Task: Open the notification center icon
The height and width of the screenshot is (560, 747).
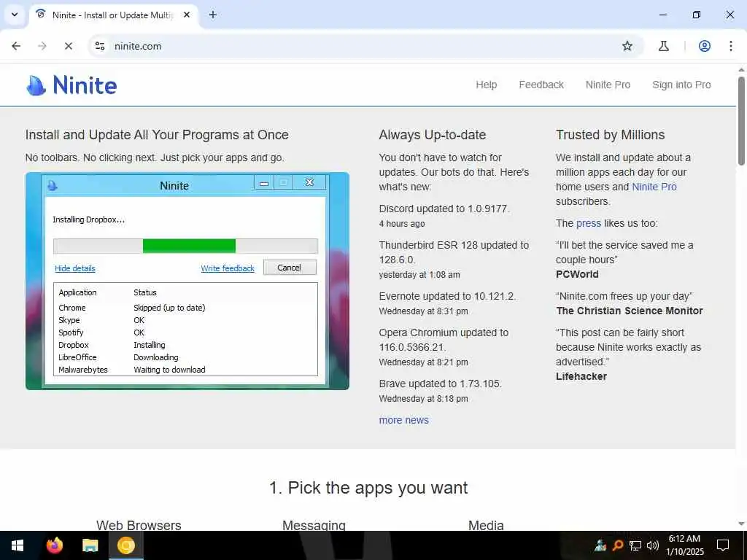Action: click(x=723, y=545)
